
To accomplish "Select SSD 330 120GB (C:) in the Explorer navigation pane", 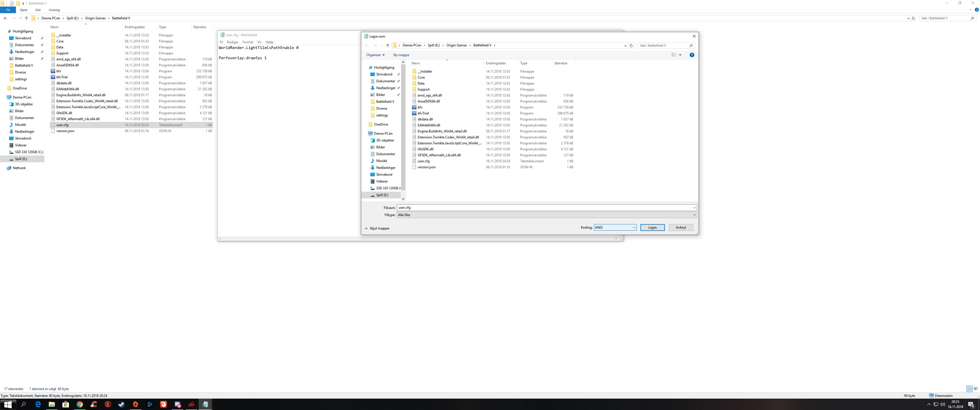I will click(28, 152).
